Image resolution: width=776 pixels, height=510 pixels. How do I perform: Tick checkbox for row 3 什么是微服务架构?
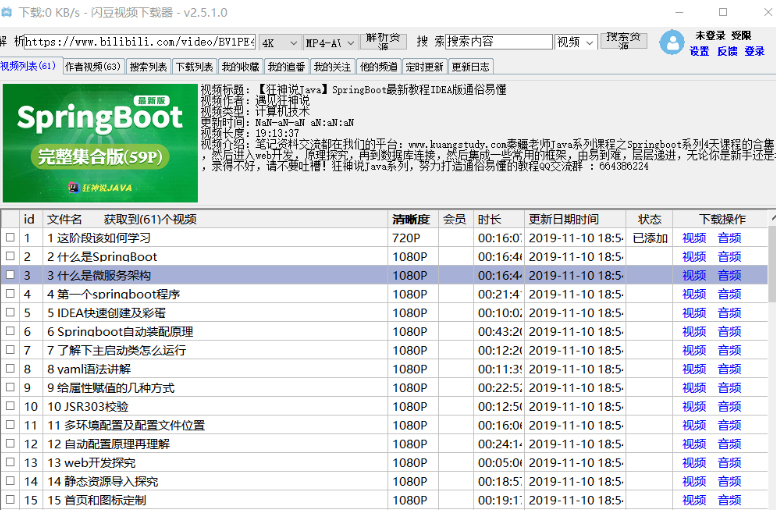(10, 275)
